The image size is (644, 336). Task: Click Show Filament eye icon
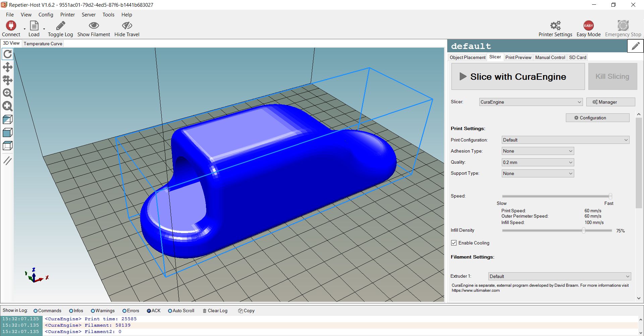[x=94, y=25]
